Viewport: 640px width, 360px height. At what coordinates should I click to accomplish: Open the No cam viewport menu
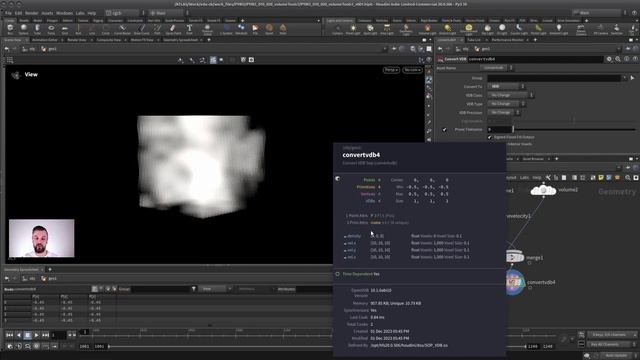coord(412,70)
